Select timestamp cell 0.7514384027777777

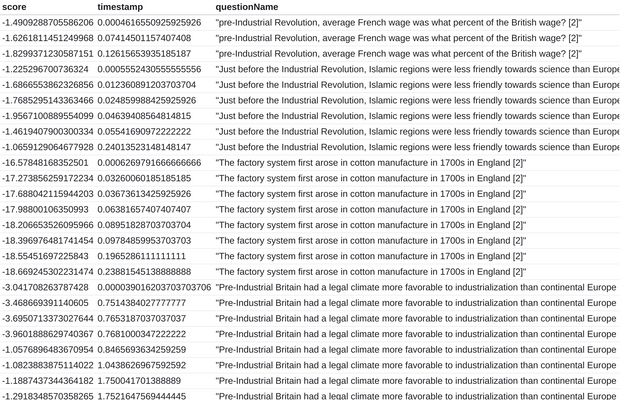click(x=142, y=303)
